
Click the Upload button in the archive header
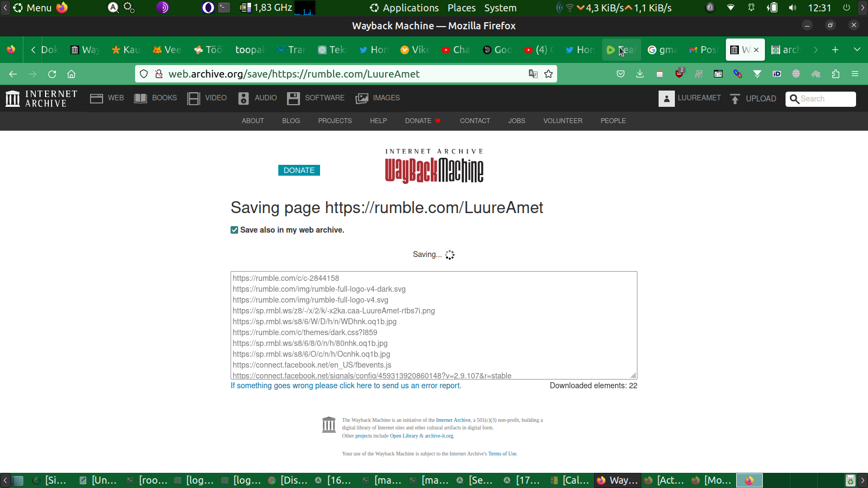(753, 99)
